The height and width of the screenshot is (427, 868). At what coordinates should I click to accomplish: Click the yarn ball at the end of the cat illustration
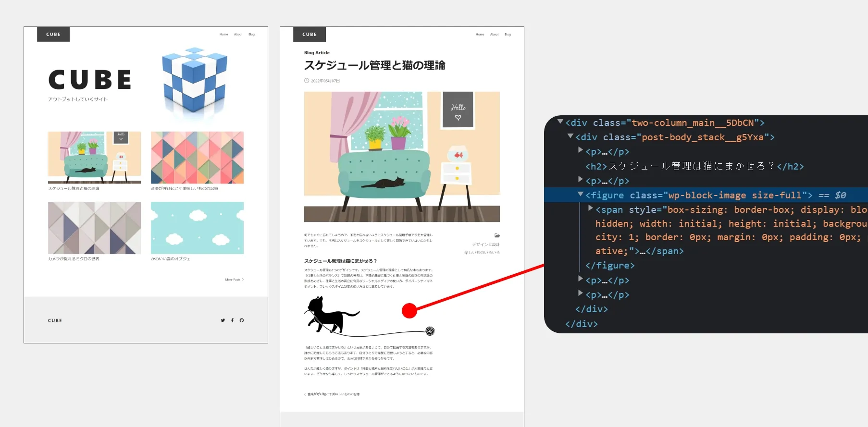(x=430, y=331)
